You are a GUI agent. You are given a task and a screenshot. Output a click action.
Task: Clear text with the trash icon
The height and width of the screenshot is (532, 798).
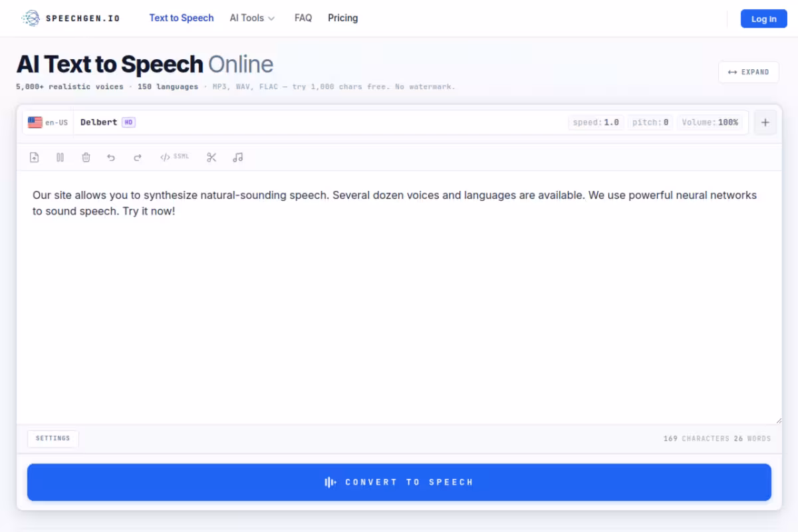86,158
